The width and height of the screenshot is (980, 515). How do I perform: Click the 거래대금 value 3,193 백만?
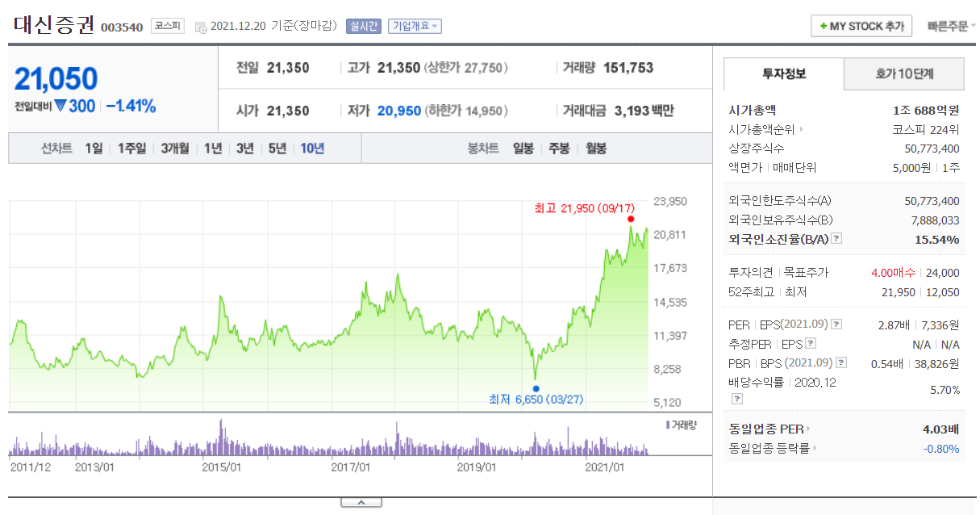click(x=644, y=111)
